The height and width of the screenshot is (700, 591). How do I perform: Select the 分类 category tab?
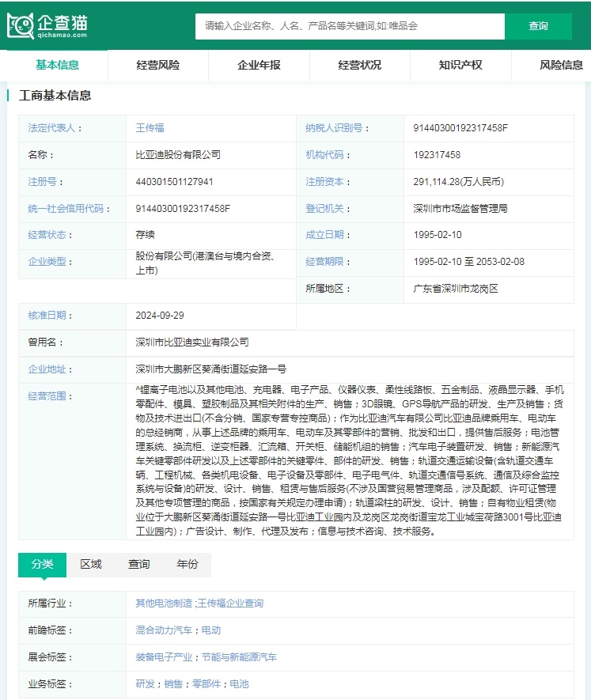43,564
